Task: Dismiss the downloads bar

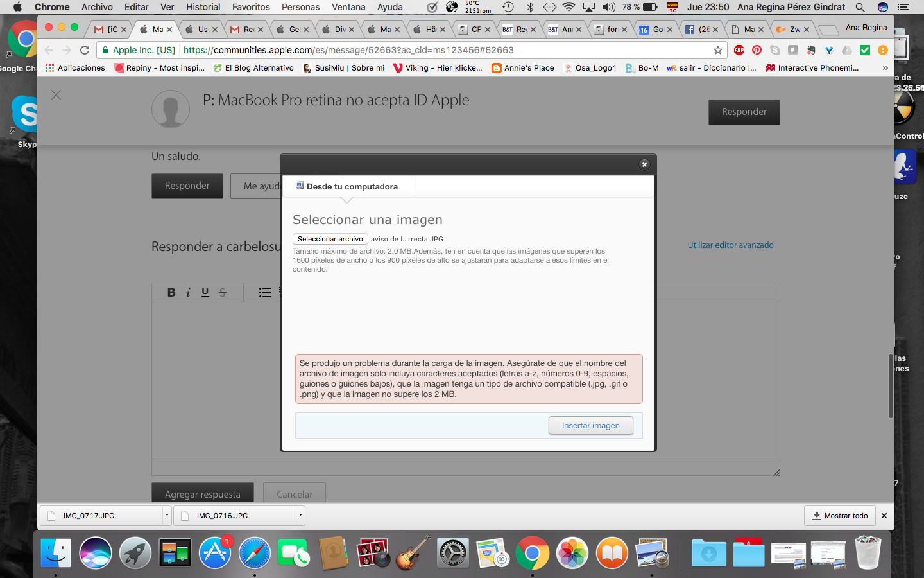Action: (884, 516)
